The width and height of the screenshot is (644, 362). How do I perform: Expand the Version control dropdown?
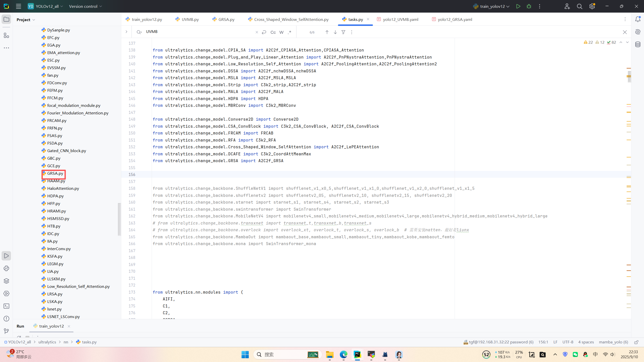[86, 6]
